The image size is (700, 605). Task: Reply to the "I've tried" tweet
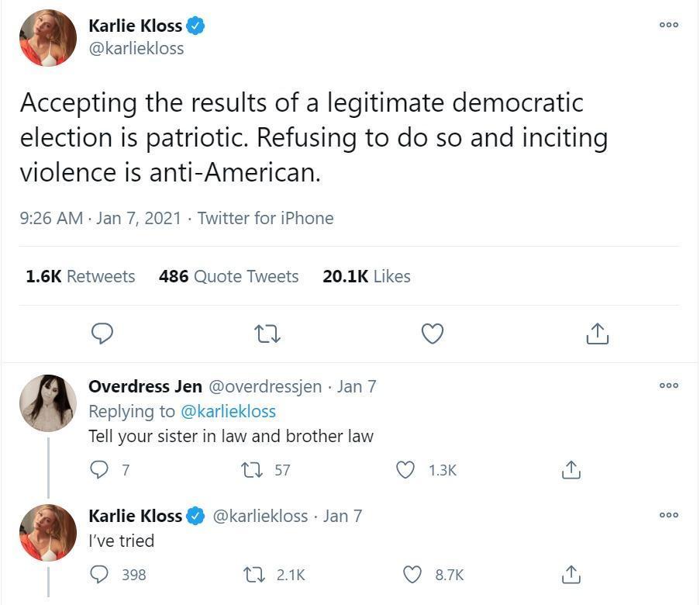(99, 575)
